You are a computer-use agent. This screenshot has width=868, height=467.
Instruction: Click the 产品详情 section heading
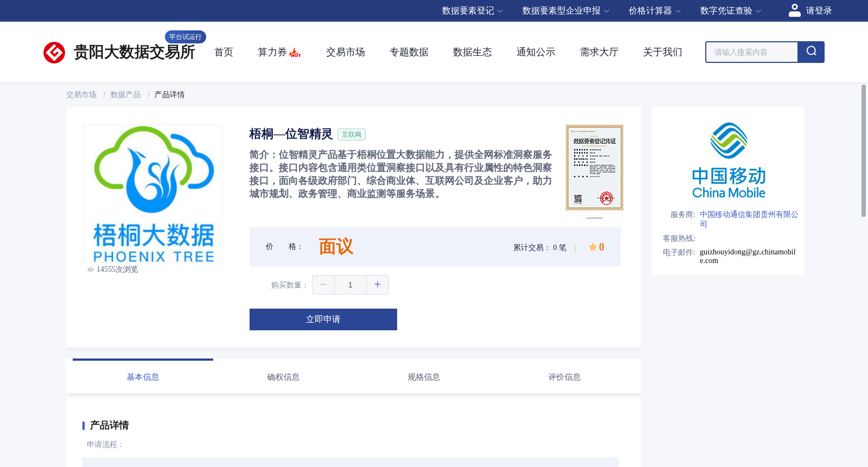tap(110, 425)
